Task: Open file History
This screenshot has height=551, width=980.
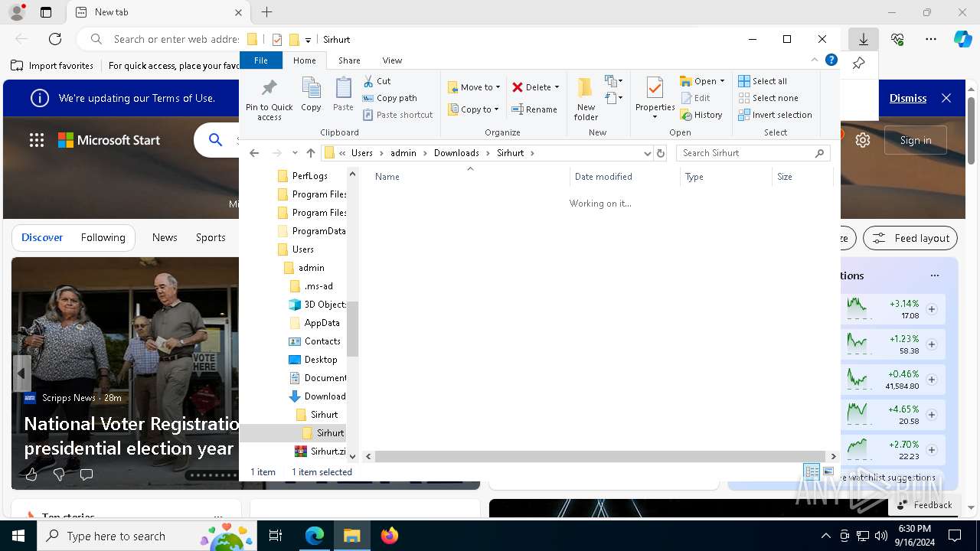Action: pyautogui.click(x=701, y=115)
